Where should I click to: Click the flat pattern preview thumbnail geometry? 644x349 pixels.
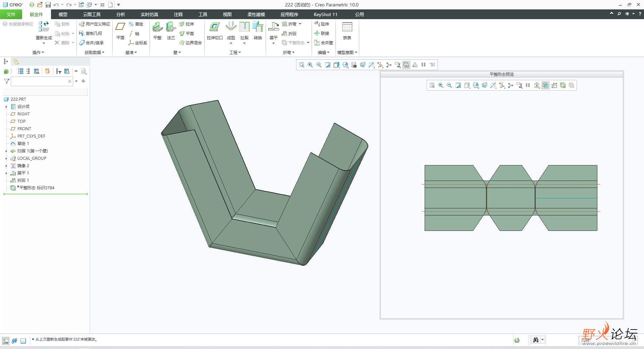click(511, 198)
